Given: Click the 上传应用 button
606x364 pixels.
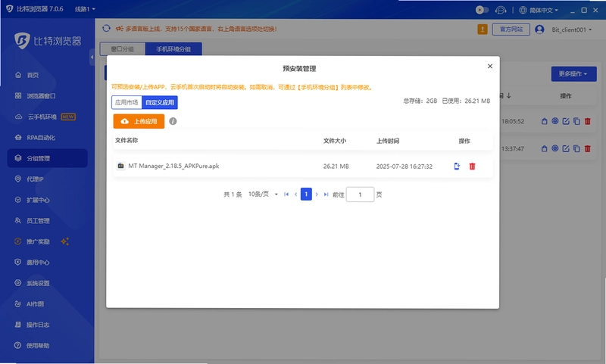Looking at the screenshot, I should coord(139,121).
